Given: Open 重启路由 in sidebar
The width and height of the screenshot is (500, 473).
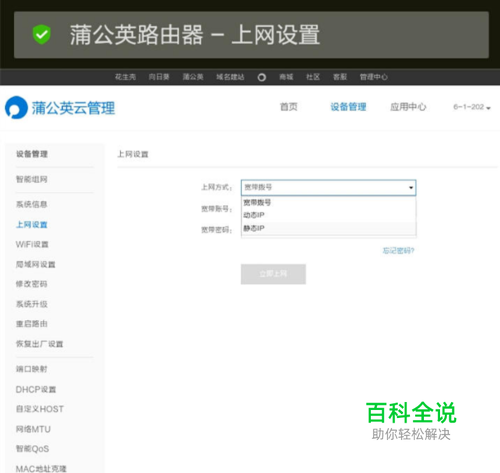Looking at the screenshot, I should pyautogui.click(x=32, y=324).
